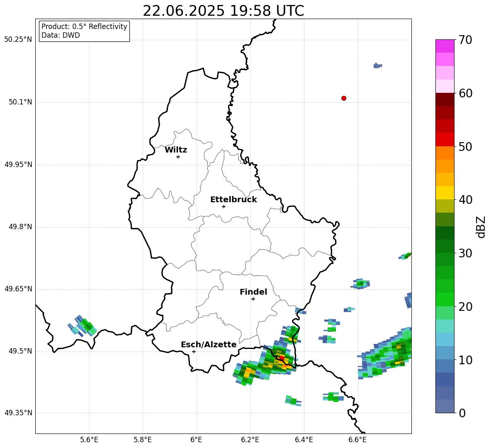Click the colorbar tick label 30
This screenshot has width=491, height=448.
click(x=465, y=253)
